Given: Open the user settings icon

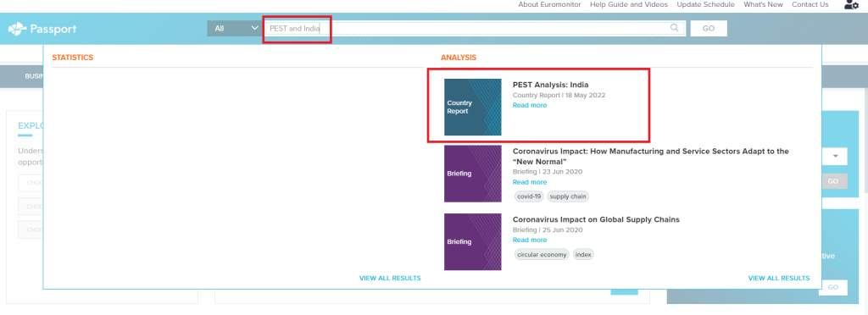Looking at the screenshot, I should 851,5.
